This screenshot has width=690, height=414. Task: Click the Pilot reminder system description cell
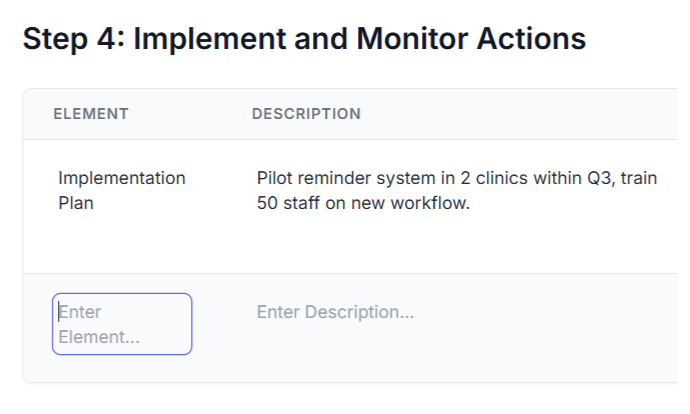456,190
